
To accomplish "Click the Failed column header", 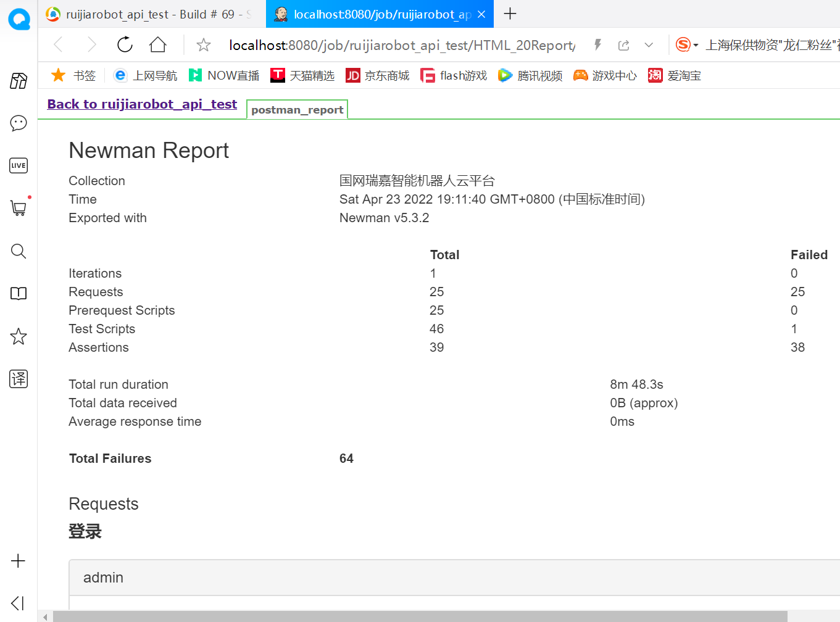I will coord(809,255).
